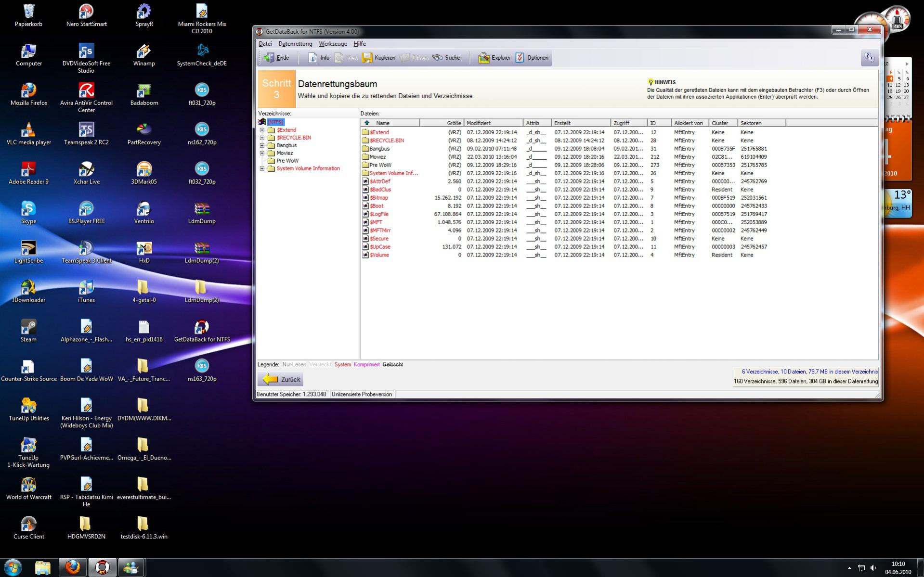Screen dimensions: 924x577
Task: Select the $MFTMirr file entry
Action: click(380, 231)
